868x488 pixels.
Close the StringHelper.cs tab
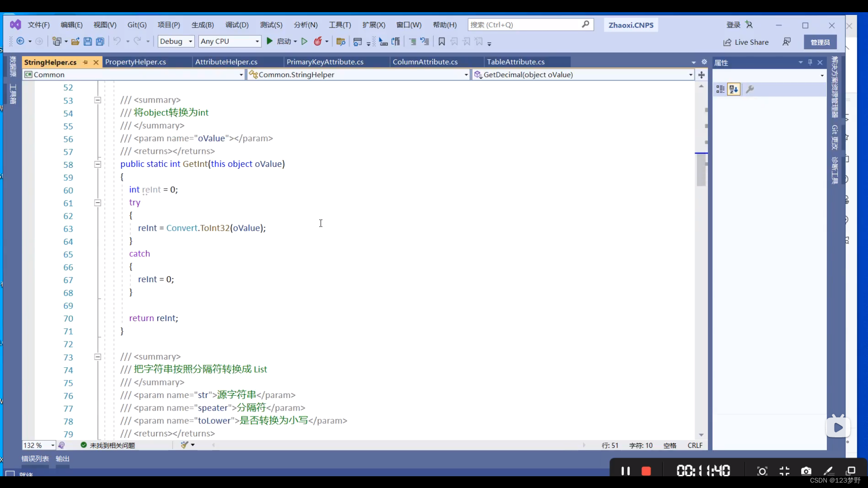[x=96, y=62]
